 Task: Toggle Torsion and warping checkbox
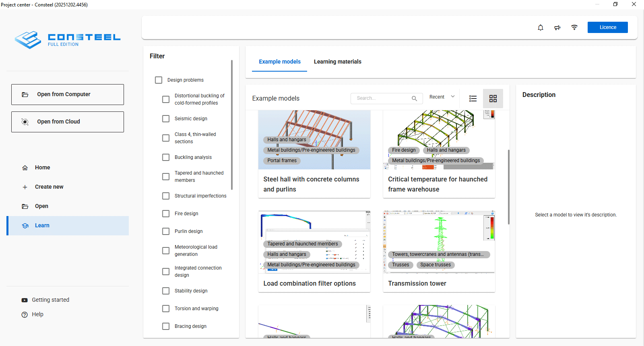(166, 309)
